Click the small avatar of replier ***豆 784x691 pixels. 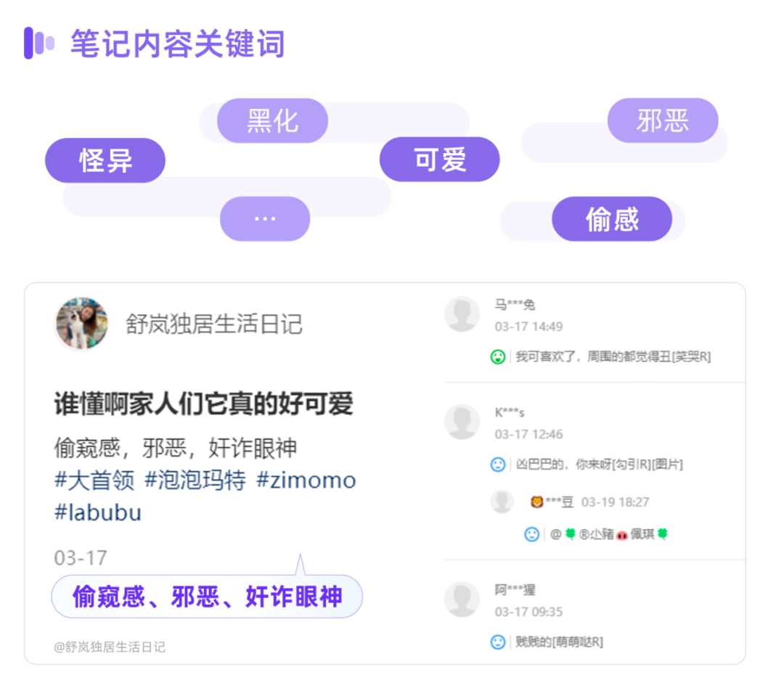[502, 502]
